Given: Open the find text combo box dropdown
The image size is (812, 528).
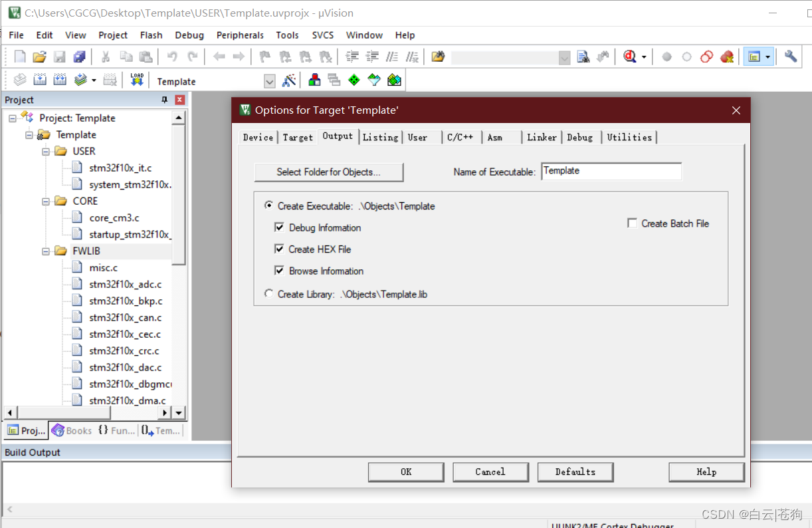Looking at the screenshot, I should 564,58.
